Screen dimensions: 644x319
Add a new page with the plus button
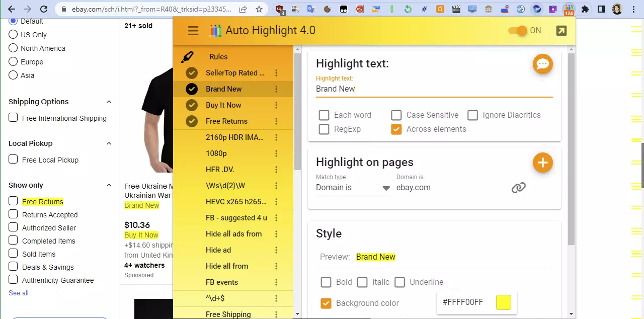(x=543, y=163)
